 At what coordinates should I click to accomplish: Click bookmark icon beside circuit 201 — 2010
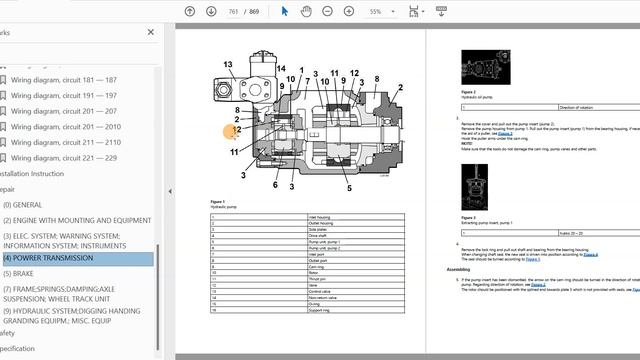3,127
